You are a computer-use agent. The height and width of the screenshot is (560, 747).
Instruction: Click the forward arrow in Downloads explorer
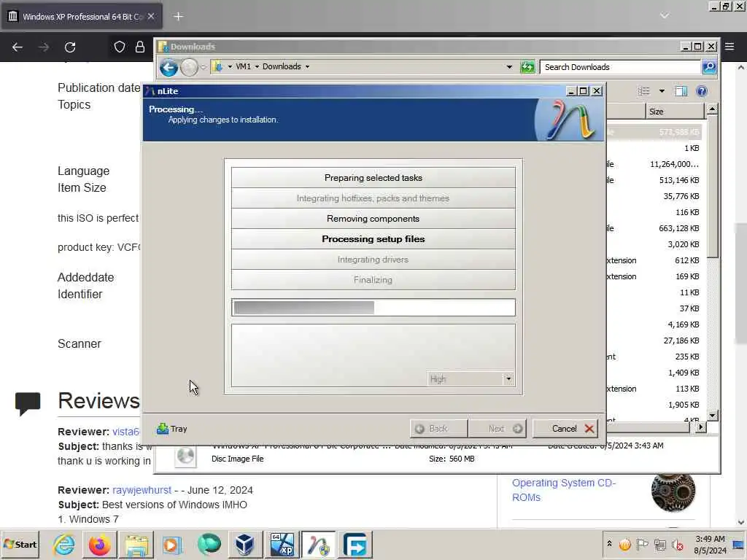pyautogui.click(x=189, y=67)
